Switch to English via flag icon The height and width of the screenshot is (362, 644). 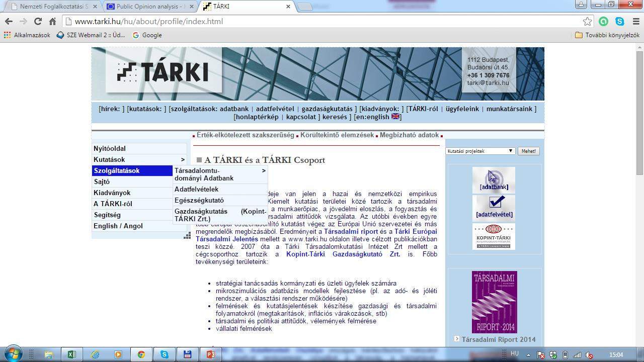coord(395,117)
